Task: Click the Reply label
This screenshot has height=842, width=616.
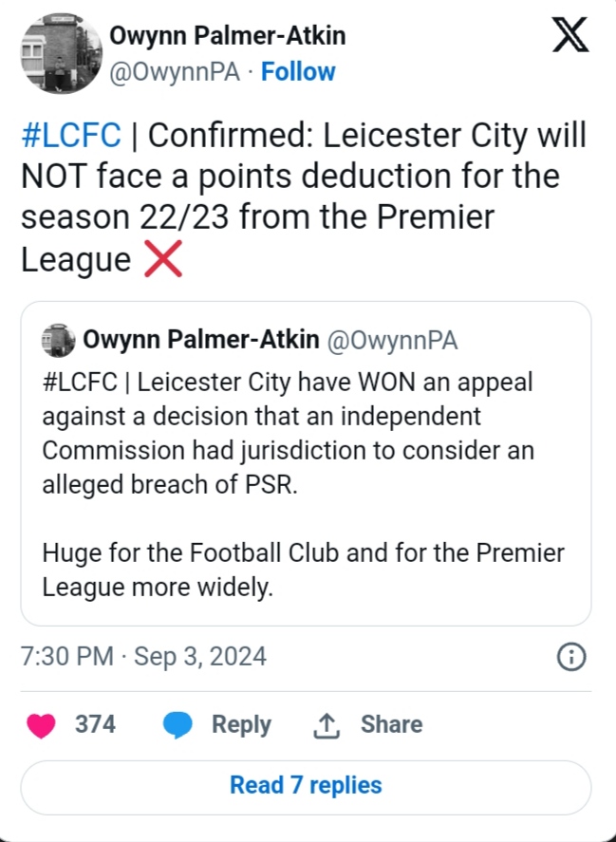Action: point(241,724)
